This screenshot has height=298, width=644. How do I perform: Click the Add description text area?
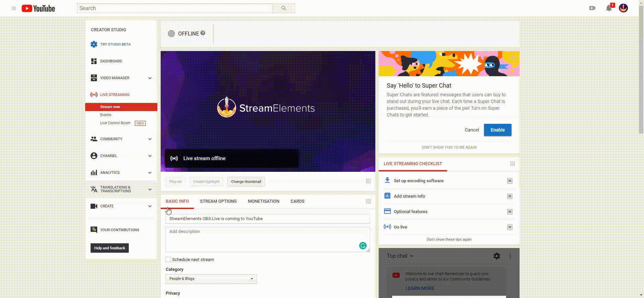click(x=268, y=240)
